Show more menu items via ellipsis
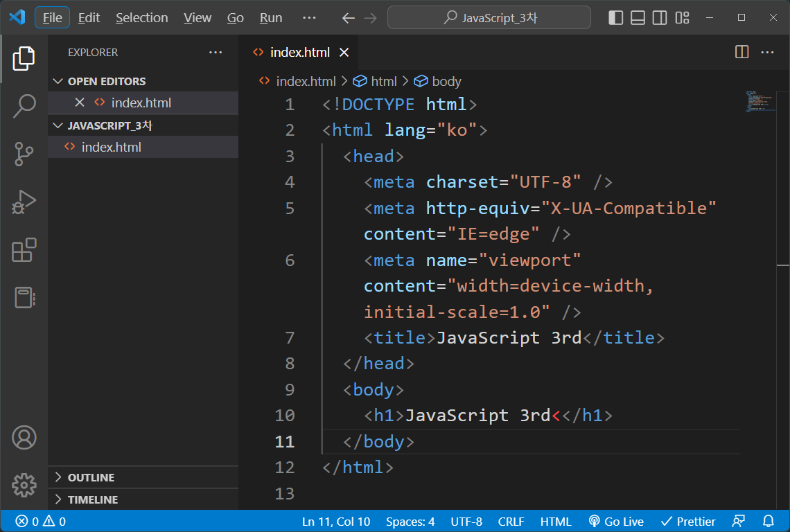Image resolution: width=790 pixels, height=532 pixels. coord(309,17)
